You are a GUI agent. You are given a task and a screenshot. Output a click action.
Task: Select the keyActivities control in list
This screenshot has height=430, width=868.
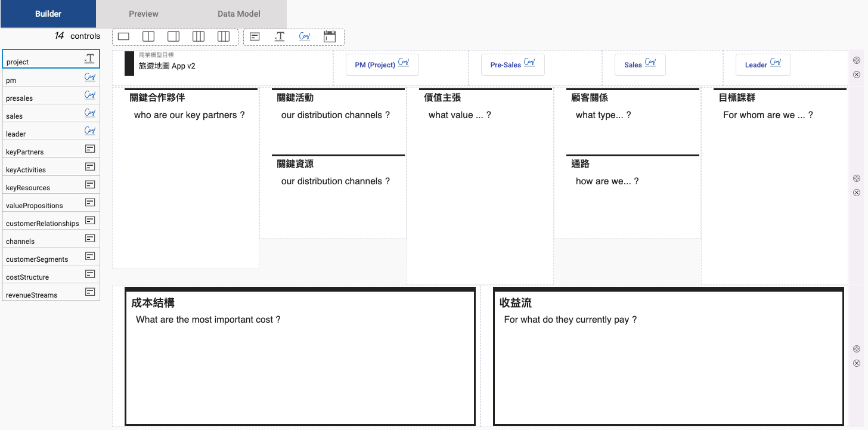[51, 167]
